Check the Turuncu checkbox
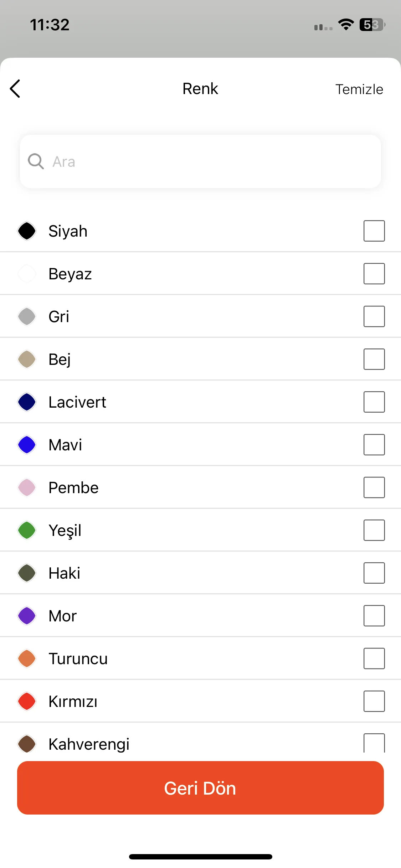The image size is (401, 868). (x=374, y=658)
